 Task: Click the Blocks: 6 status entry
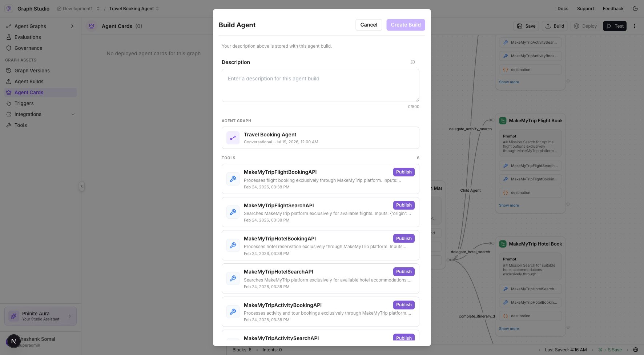242,350
